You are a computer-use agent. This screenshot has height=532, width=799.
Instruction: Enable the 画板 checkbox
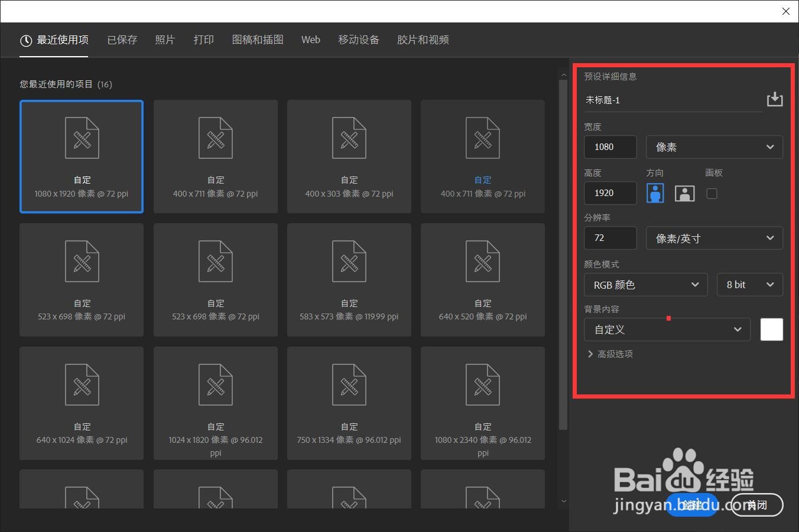[x=712, y=194]
